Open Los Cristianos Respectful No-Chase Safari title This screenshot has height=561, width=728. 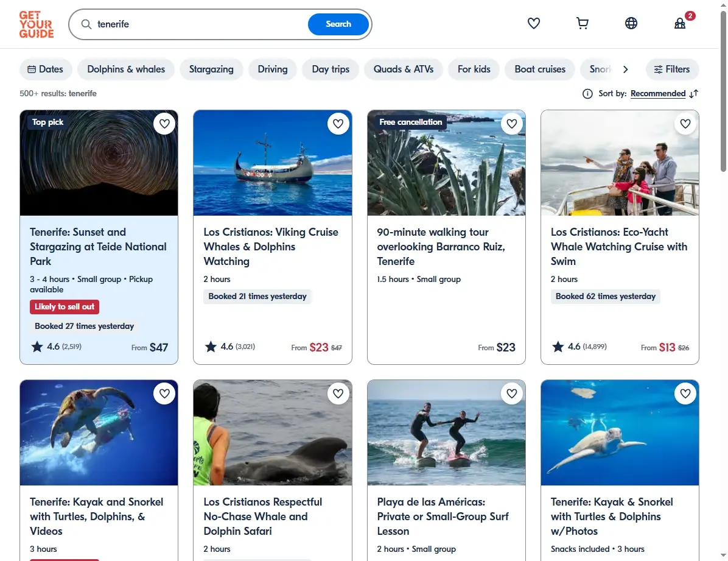point(263,517)
